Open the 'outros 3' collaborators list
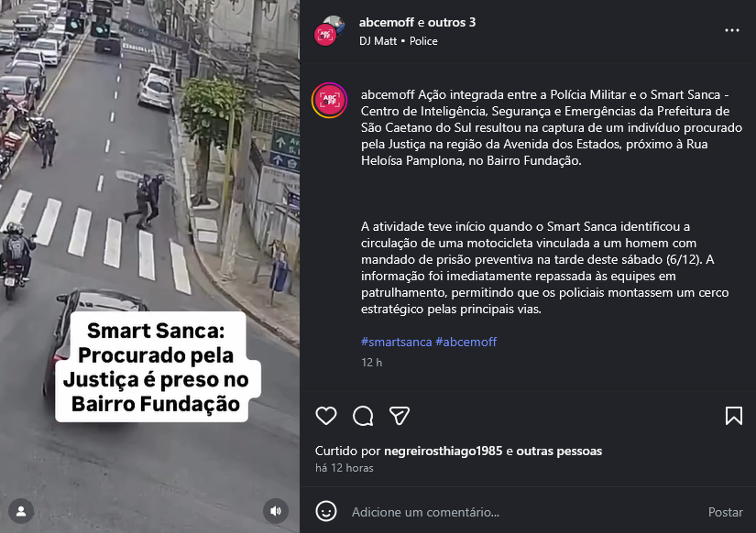This screenshot has height=533, width=756. tap(451, 22)
